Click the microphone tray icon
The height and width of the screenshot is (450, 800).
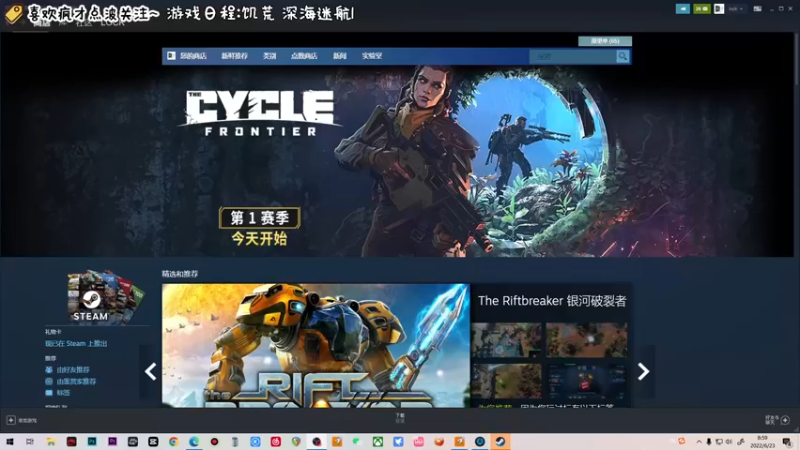[709, 442]
